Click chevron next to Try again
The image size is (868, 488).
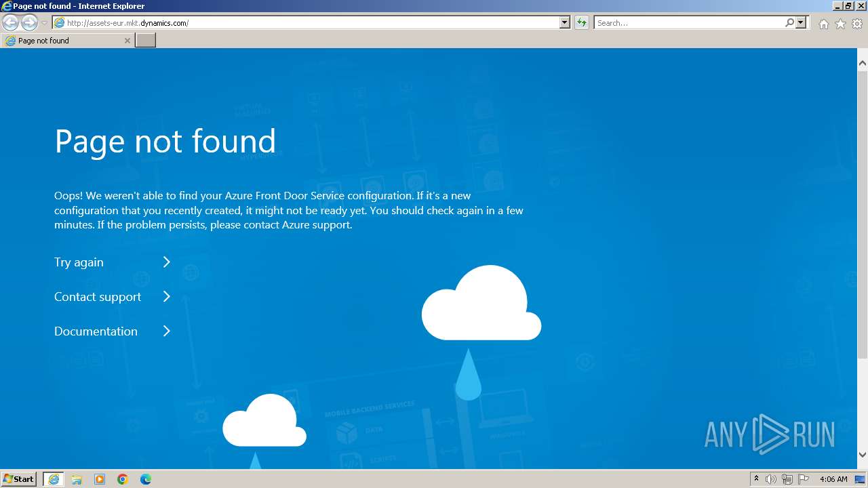tap(167, 262)
